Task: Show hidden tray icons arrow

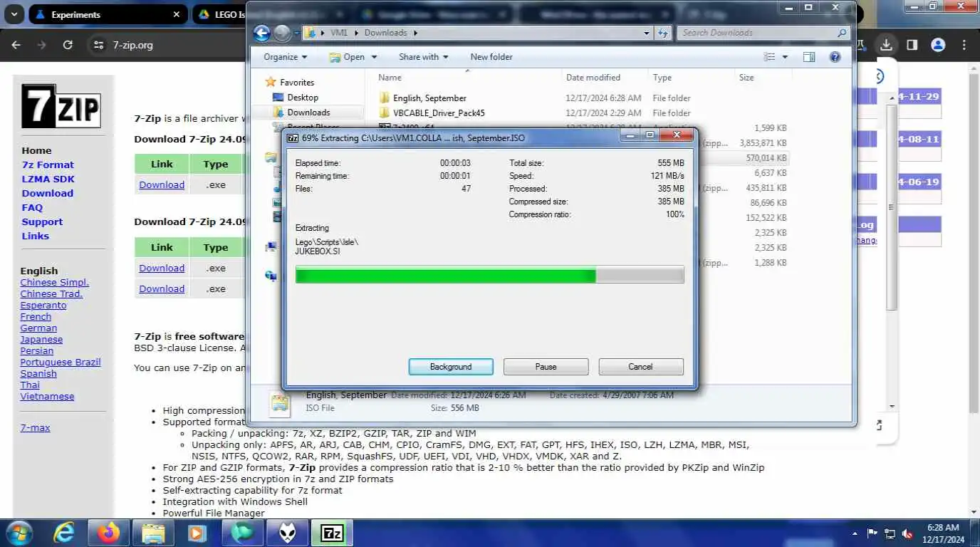Action: tap(855, 533)
